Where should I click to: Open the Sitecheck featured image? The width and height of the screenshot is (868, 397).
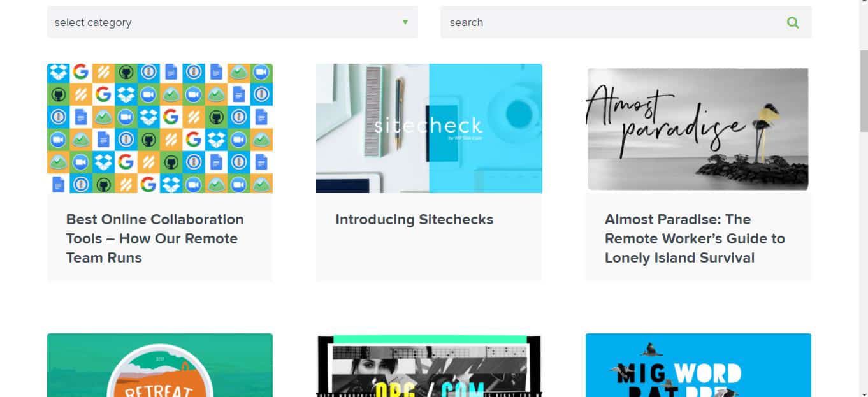pos(429,128)
